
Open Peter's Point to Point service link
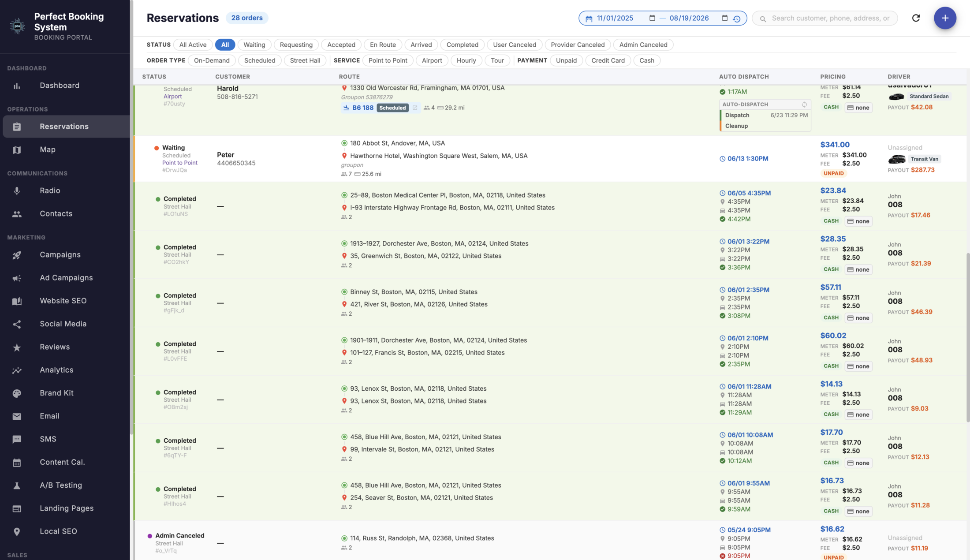click(180, 163)
